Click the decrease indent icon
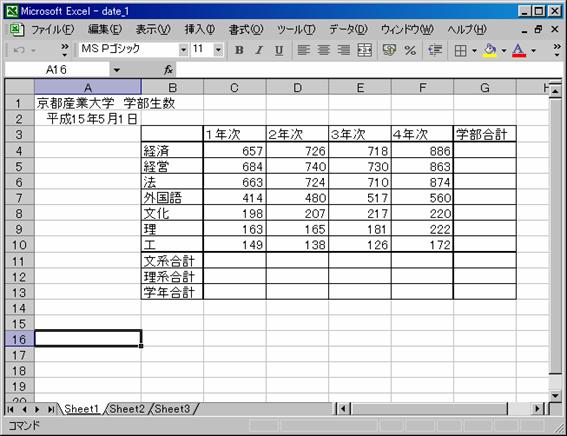 point(435,50)
